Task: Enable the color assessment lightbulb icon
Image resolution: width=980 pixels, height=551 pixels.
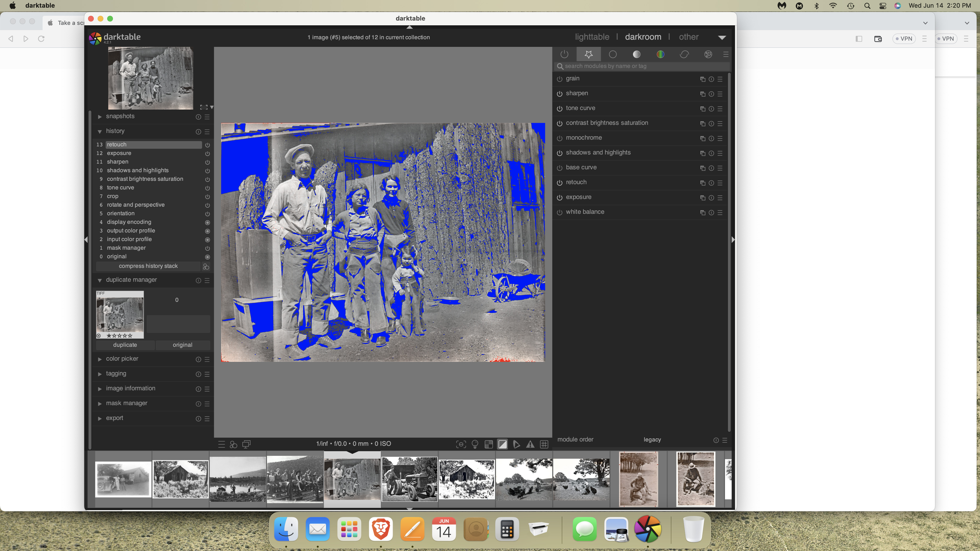Action: point(475,444)
